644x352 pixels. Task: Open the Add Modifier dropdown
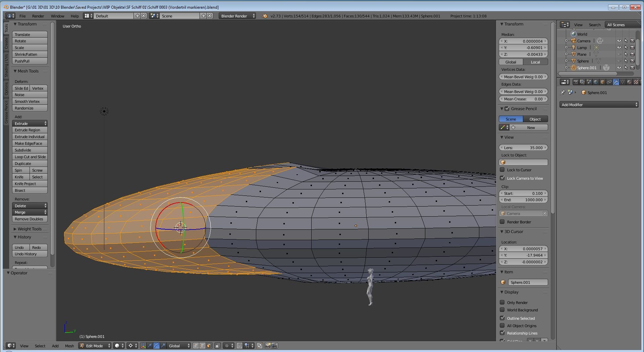coord(599,105)
